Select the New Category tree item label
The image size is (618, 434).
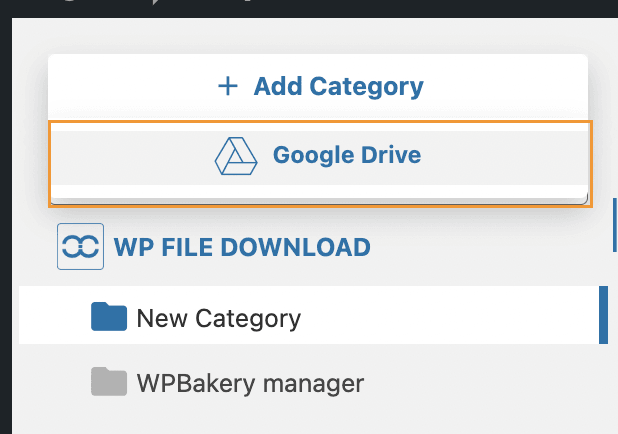click(218, 319)
